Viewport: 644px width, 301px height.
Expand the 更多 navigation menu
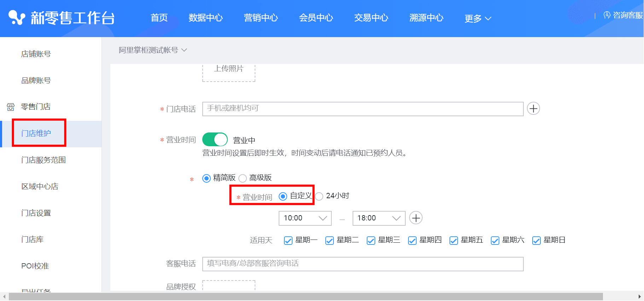[x=478, y=18]
